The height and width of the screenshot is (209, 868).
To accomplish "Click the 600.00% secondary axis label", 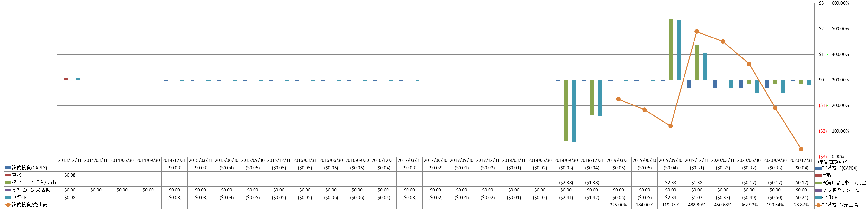I will coord(840,3).
